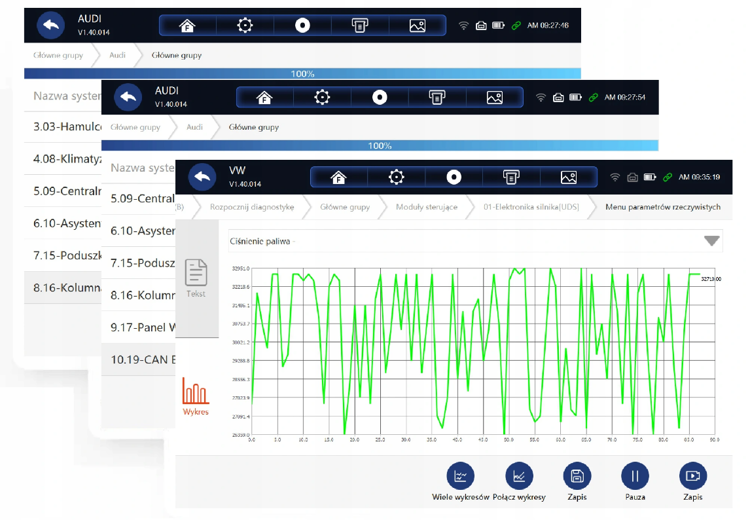
Task: Open home icon in VW toolbar
Action: point(339,177)
